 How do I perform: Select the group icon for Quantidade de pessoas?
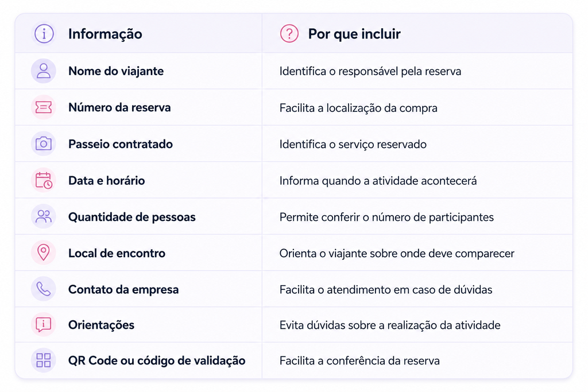tap(44, 216)
